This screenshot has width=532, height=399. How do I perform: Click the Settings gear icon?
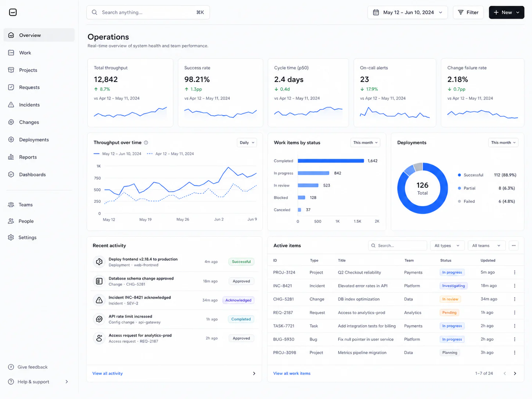11,237
